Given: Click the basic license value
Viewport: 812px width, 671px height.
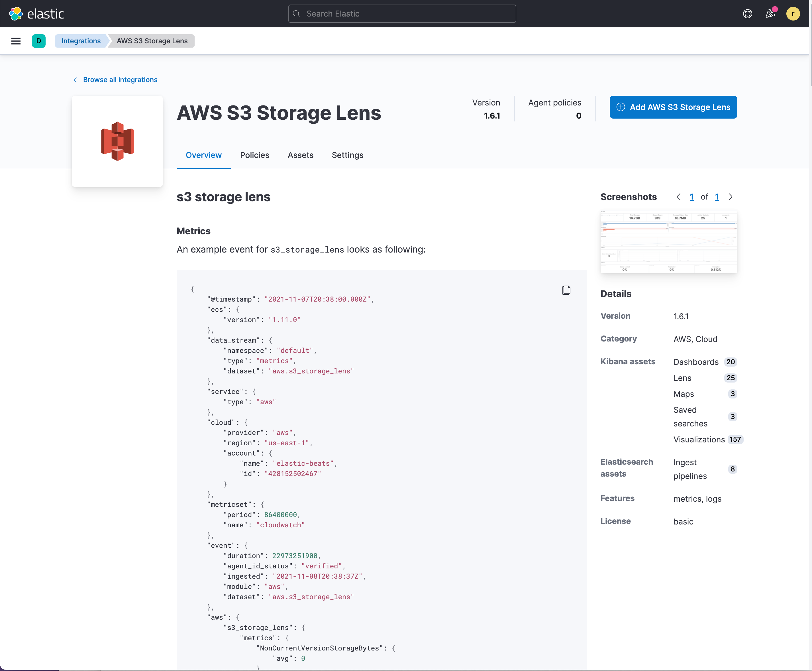Looking at the screenshot, I should coord(684,521).
